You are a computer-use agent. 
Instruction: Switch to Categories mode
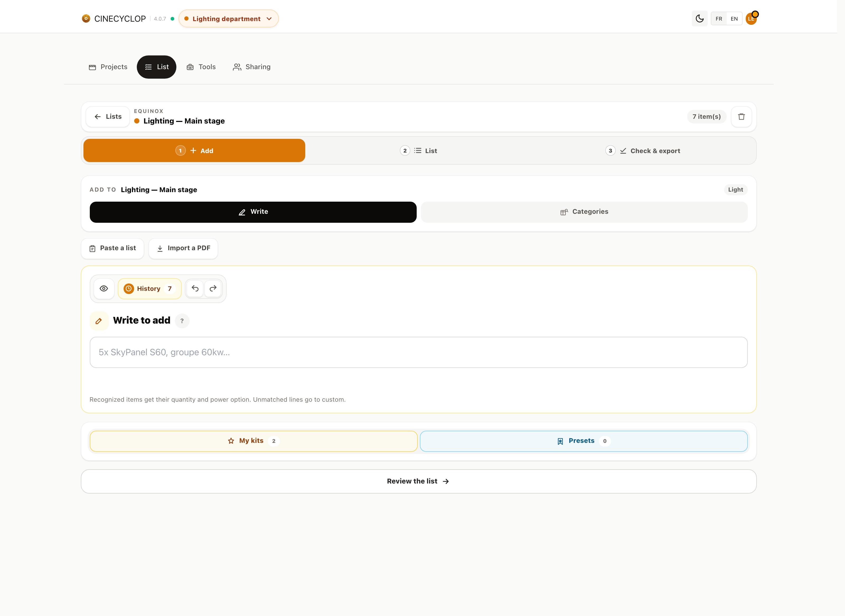584,212
